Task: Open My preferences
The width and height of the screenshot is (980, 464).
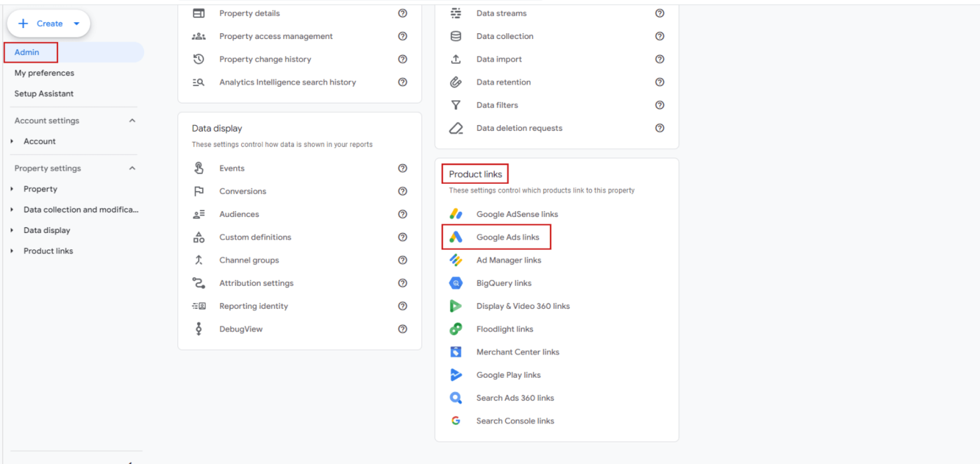Action: 44,73
